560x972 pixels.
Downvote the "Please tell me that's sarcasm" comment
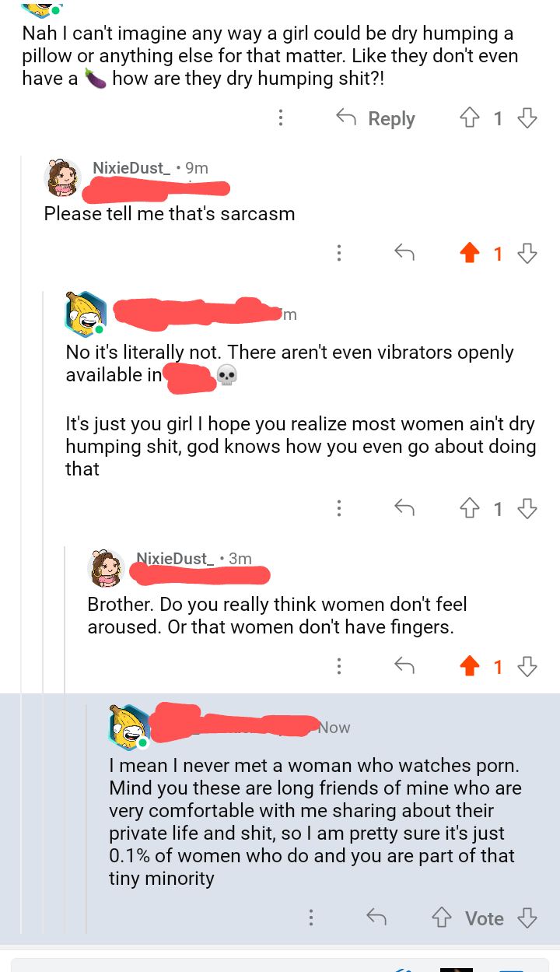(527, 253)
